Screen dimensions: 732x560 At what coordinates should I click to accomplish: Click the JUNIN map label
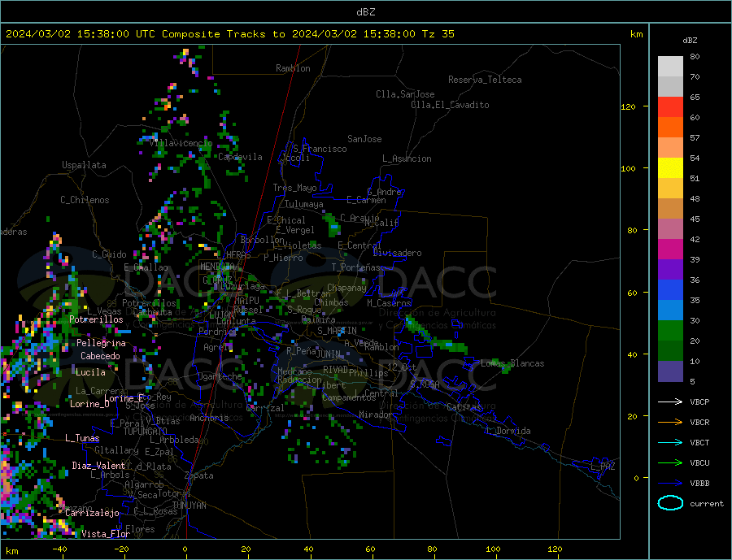point(329,354)
